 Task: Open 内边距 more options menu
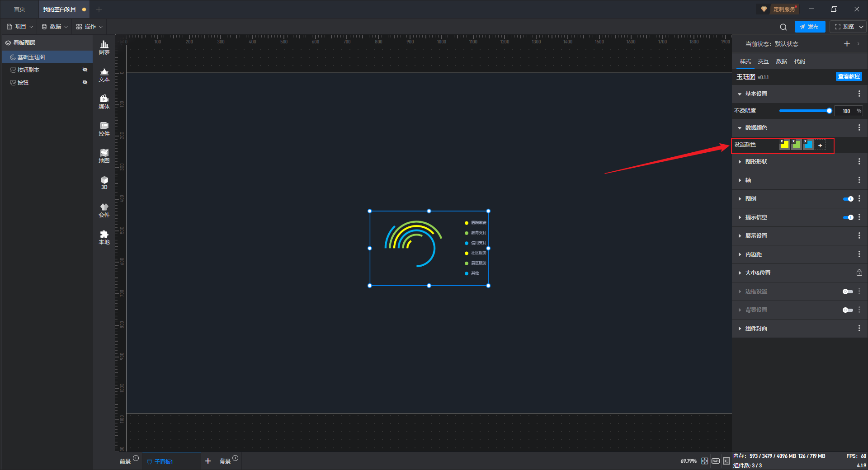point(859,254)
